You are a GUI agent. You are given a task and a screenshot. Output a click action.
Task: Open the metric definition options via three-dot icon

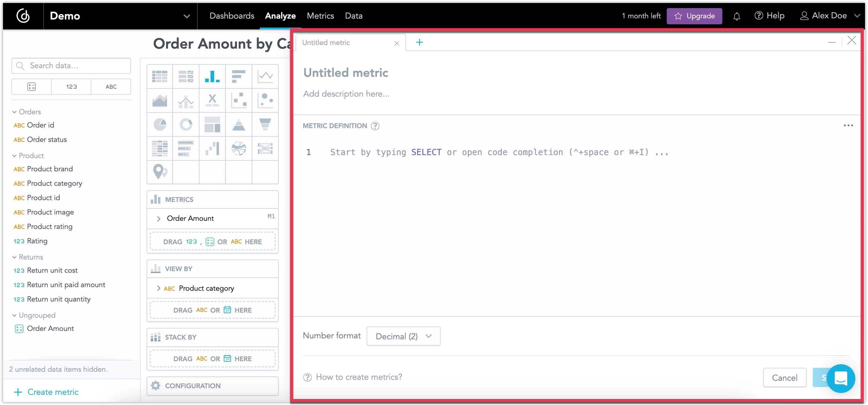(x=848, y=125)
